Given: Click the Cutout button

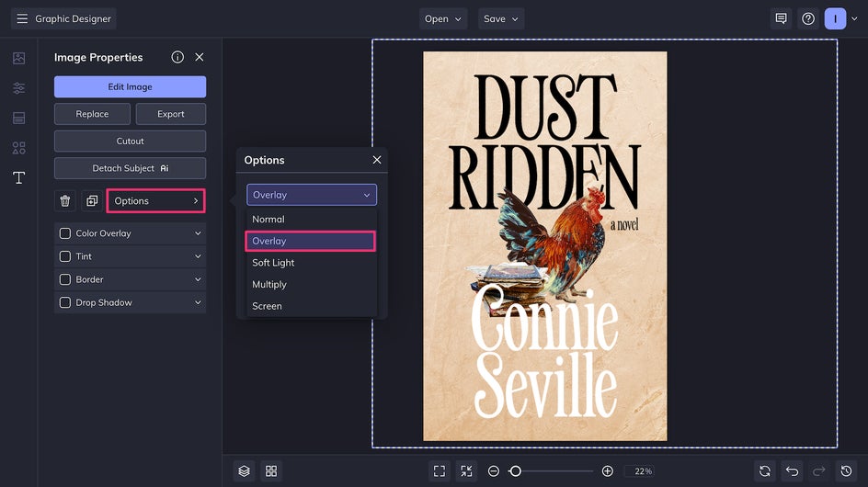Looking at the screenshot, I should tap(130, 141).
